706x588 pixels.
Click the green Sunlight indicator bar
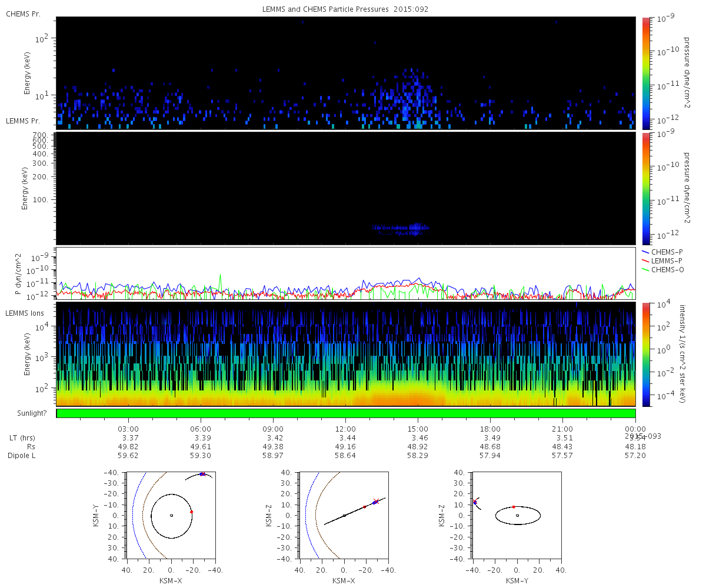click(x=345, y=413)
